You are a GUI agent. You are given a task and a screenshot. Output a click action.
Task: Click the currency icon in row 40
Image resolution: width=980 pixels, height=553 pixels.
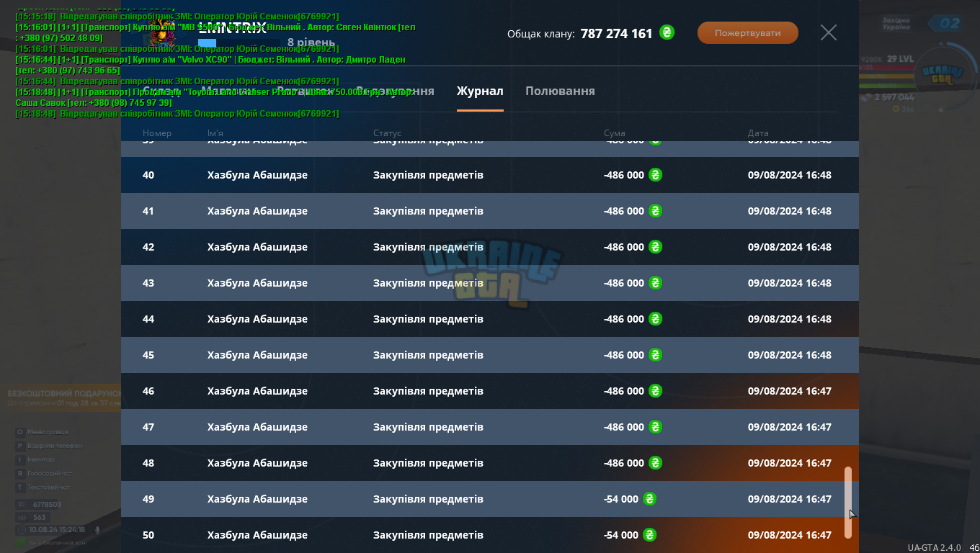pos(655,175)
